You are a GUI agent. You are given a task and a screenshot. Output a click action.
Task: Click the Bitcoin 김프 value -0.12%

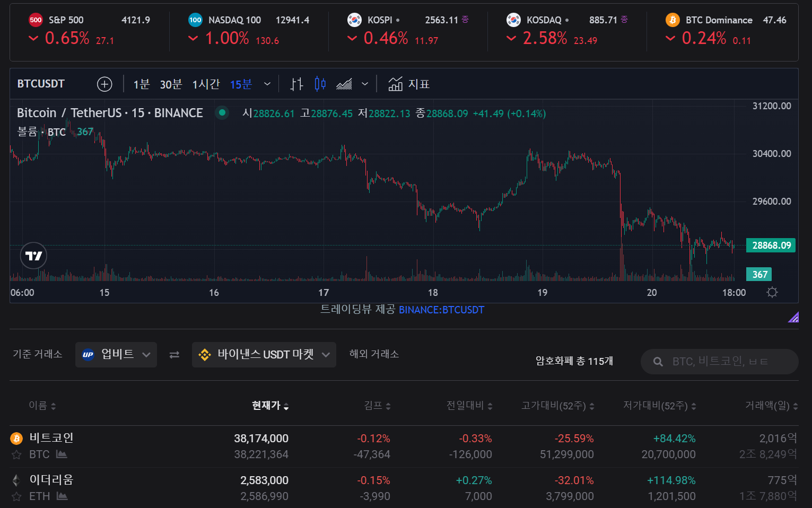pyautogui.click(x=374, y=439)
